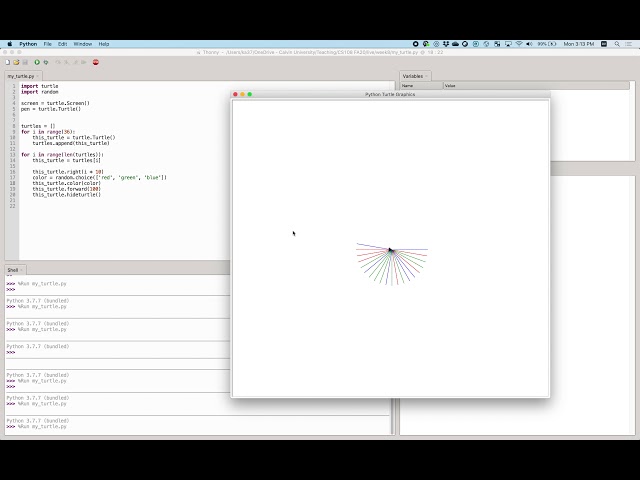Run current script with green play icon
The height and width of the screenshot is (480, 640).
tap(37, 62)
